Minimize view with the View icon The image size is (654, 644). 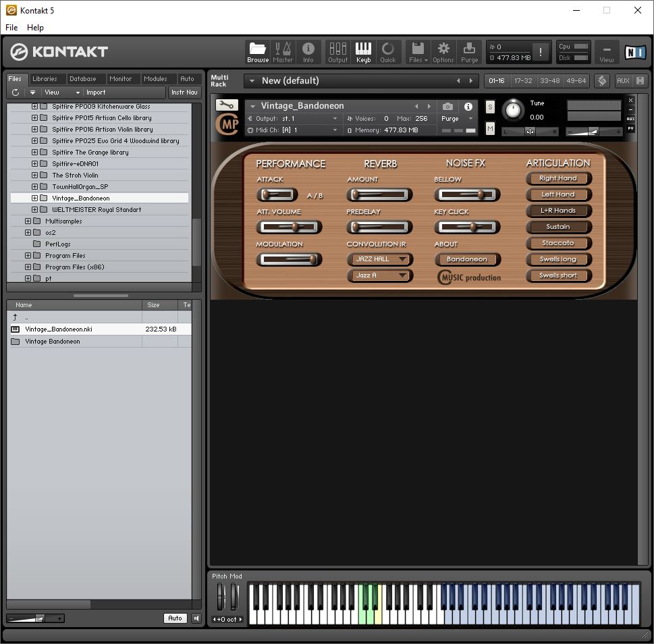pos(607,52)
